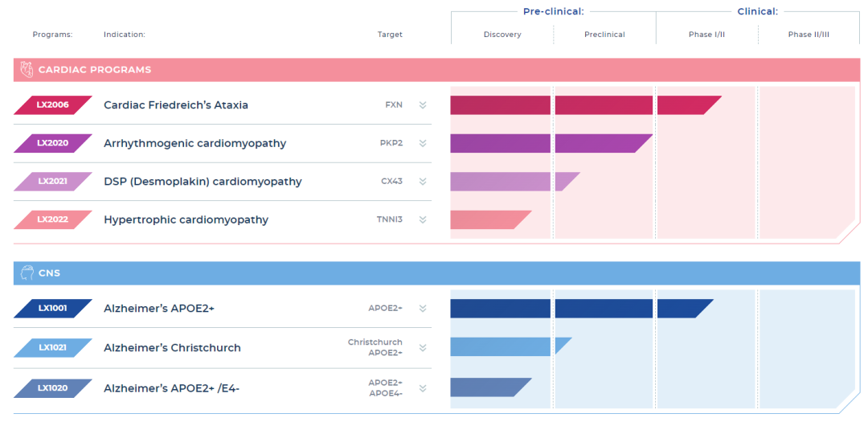The width and height of the screenshot is (868, 422).
Task: Select the LX2006 program badge
Action: pos(53,105)
